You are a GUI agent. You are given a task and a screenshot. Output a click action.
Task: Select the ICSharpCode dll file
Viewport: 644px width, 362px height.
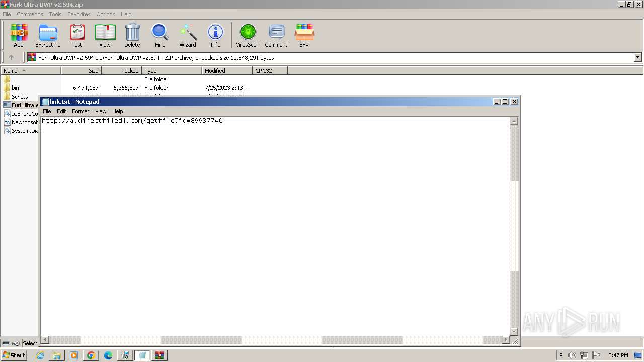(21, 114)
